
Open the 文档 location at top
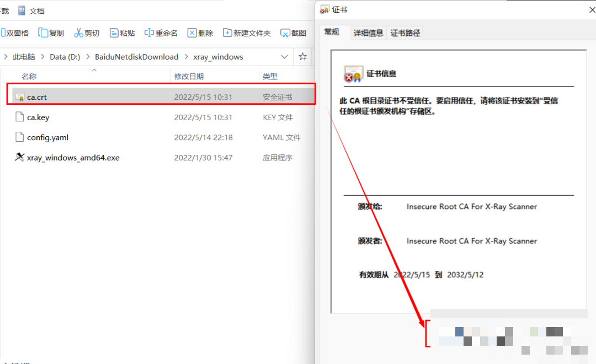pyautogui.click(x=31, y=10)
